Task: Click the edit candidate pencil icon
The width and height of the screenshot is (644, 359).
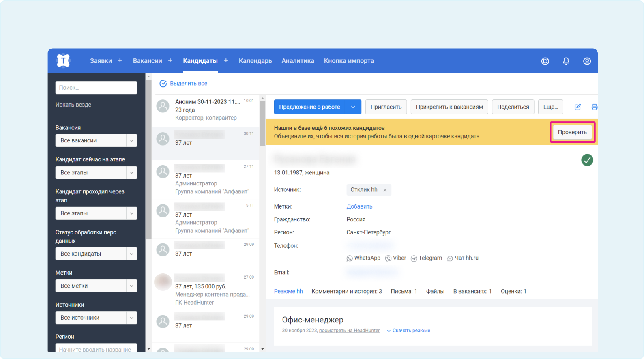Action: click(x=577, y=107)
